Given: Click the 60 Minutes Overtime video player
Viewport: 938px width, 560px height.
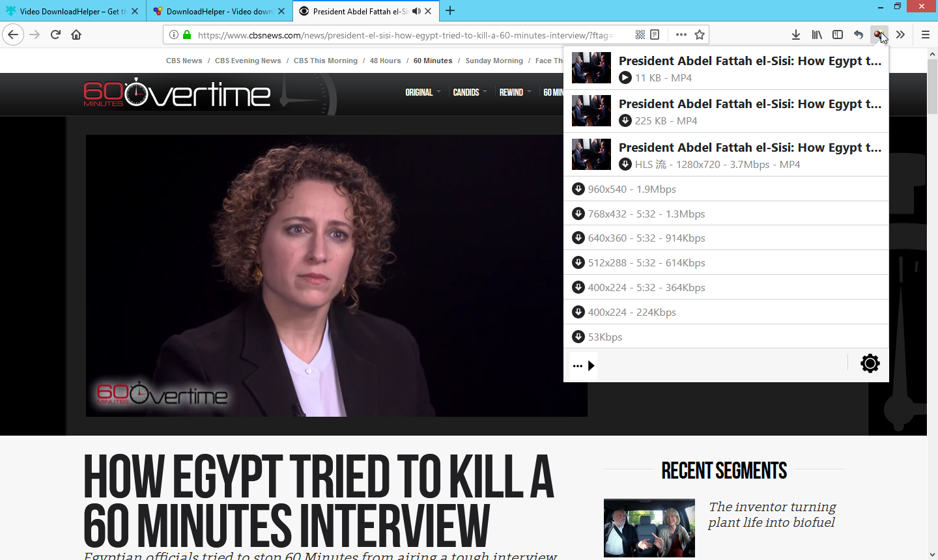Looking at the screenshot, I should (x=337, y=275).
